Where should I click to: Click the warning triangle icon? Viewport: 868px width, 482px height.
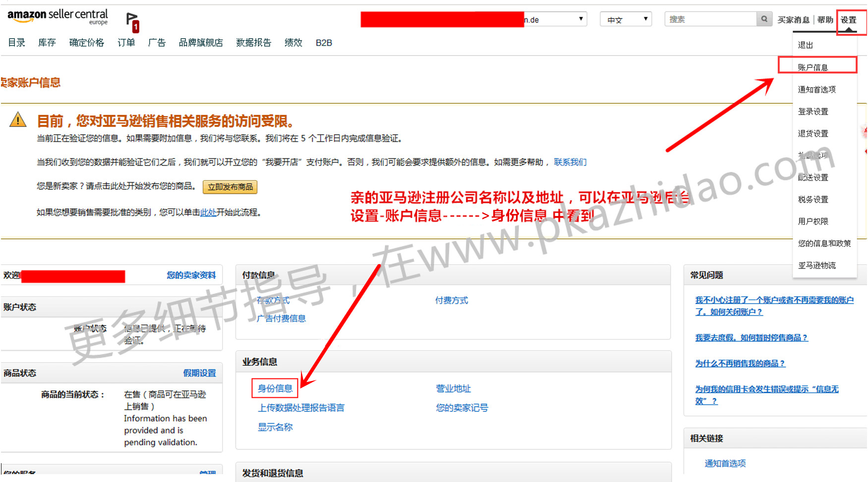coord(18,120)
